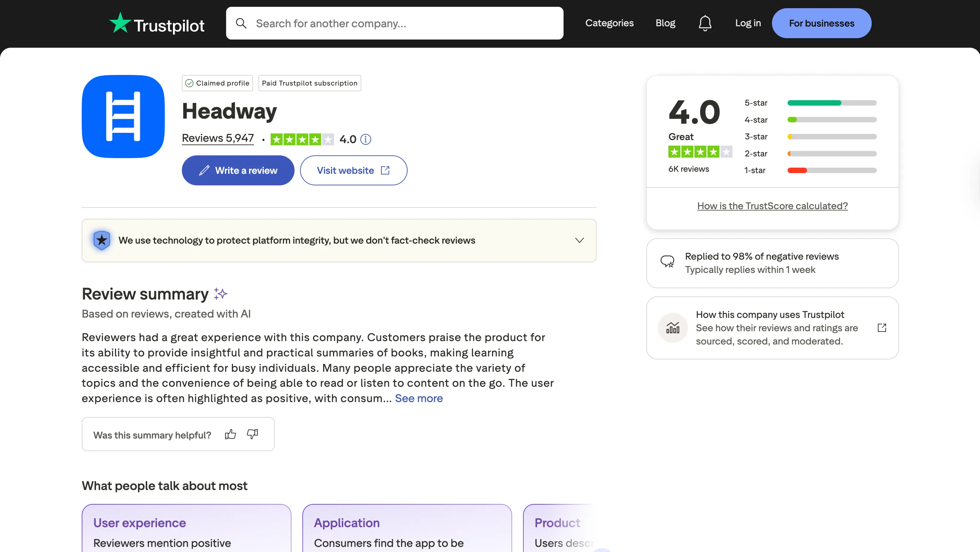Screen dimensions: 980x552
Task: Open How is the TrustScore calculated link
Action: tap(772, 206)
